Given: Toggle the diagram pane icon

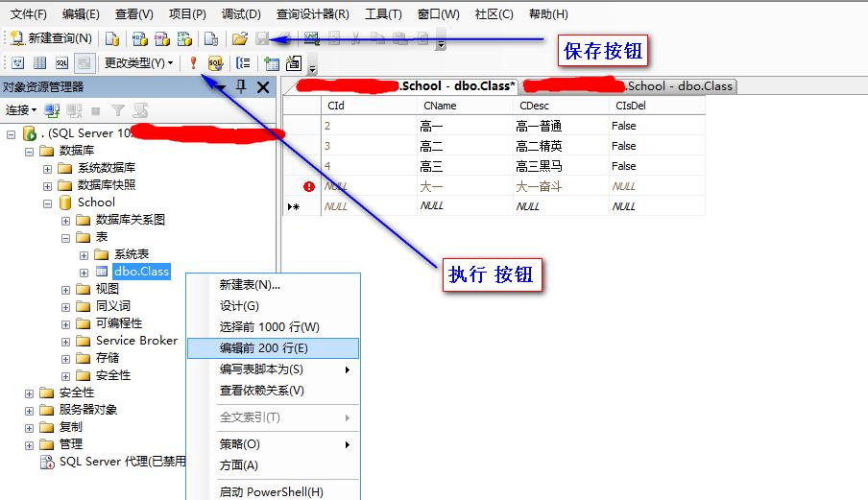Looking at the screenshot, I should pyautogui.click(x=17, y=63).
